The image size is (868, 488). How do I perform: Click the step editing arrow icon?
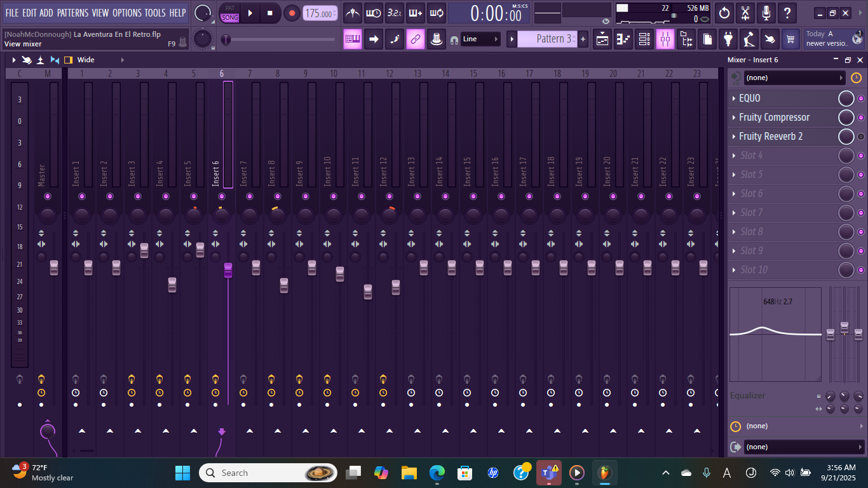coord(374,39)
